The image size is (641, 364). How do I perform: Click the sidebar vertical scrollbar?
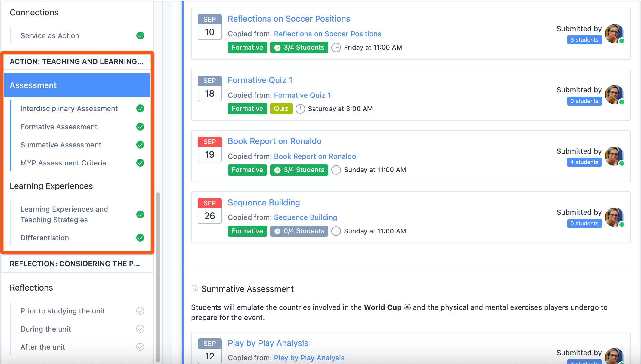click(x=158, y=271)
